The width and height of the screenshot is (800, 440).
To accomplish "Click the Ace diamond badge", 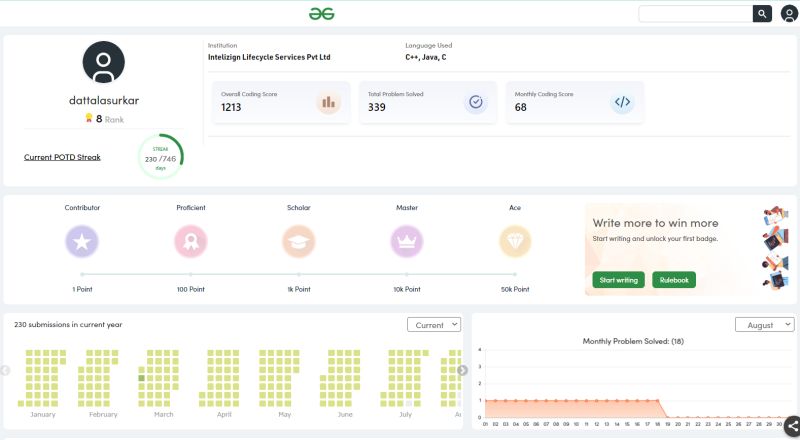I will click(x=515, y=241).
